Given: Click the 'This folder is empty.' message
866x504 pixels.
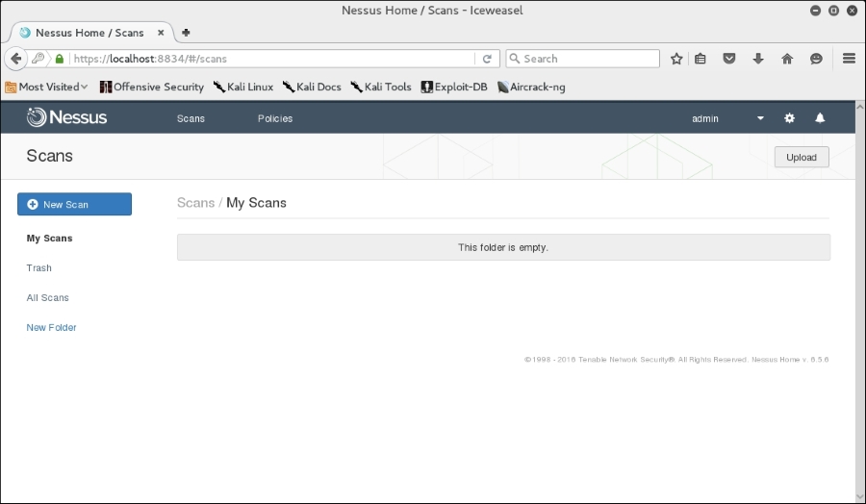Looking at the screenshot, I should point(503,247).
